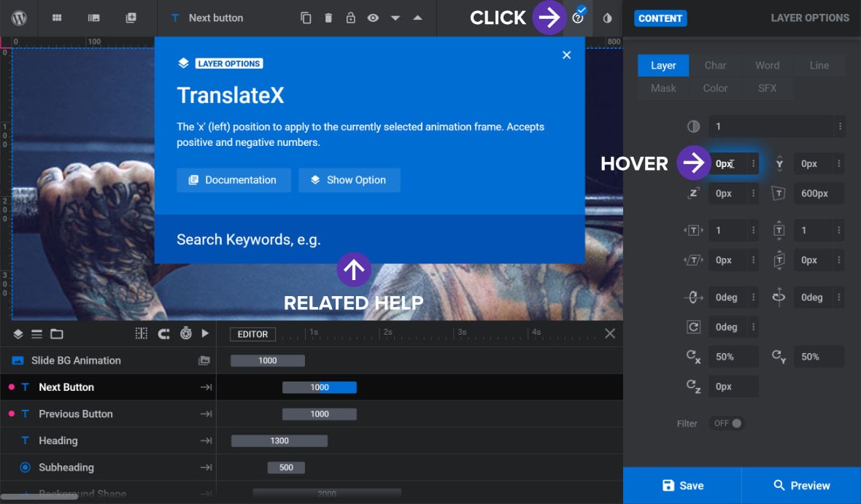
Task: Open the options dots beside rotate Z field
Action: [x=753, y=327]
